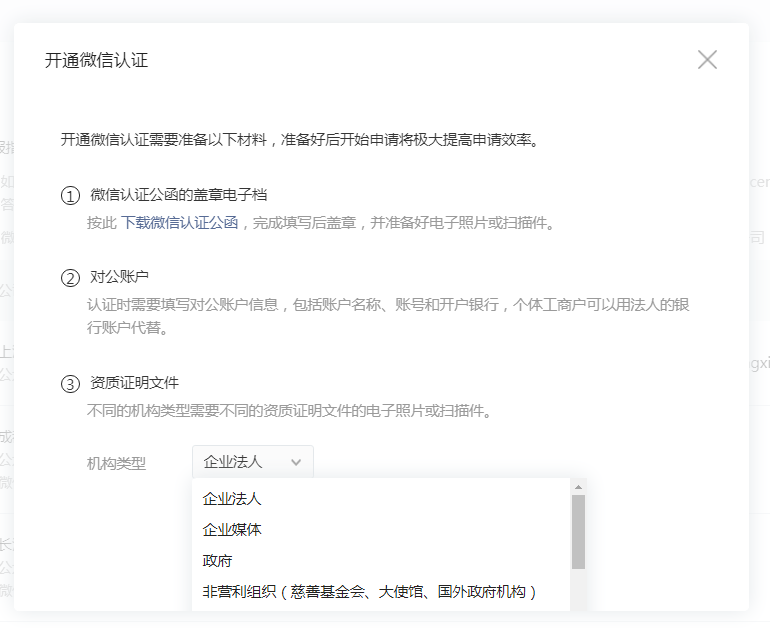This screenshot has height=628, width=770.
Task: Open the 下载微信认证公函 link
Action: pyautogui.click(x=179, y=223)
